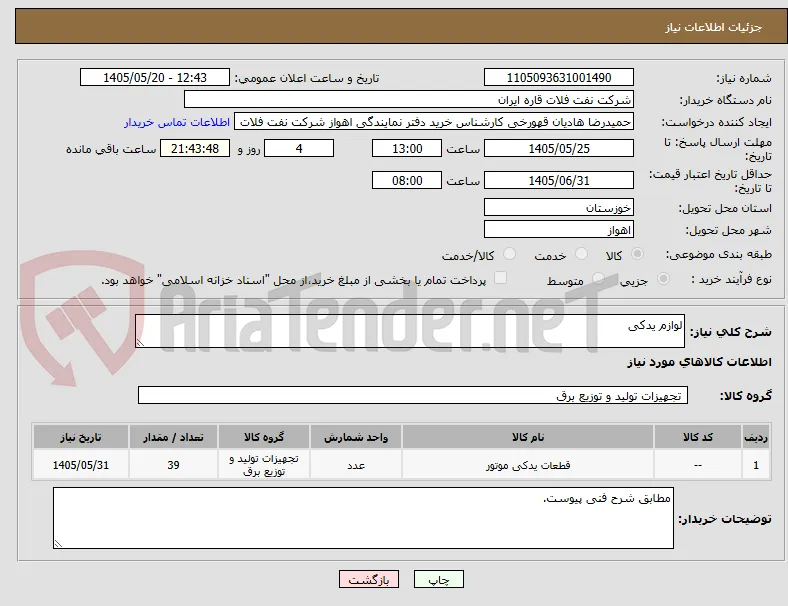788x606 pixels.
Task: Click the unit cell عدد
Action: point(356,465)
